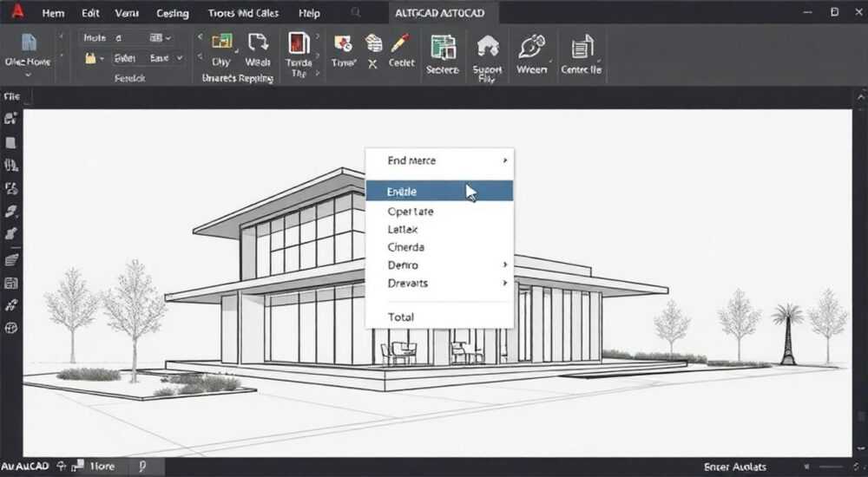868x477 pixels.
Task: Click the Time' ribbon icon
Action: [x=343, y=43]
